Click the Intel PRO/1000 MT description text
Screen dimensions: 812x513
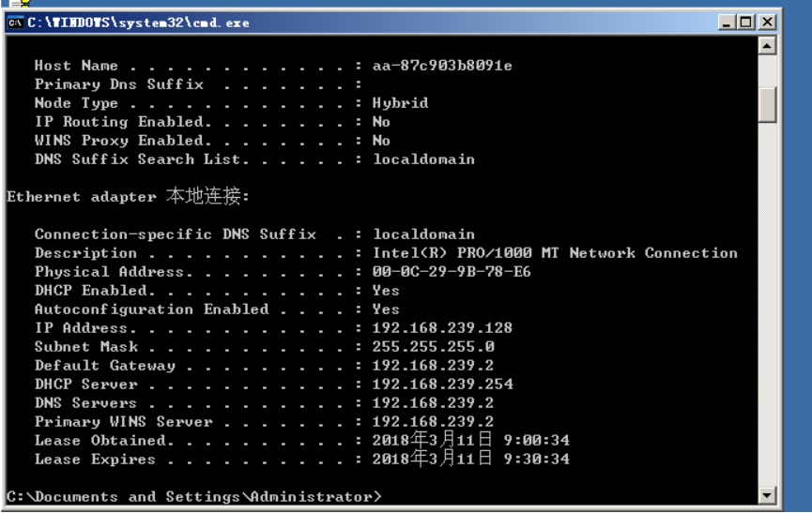[x=555, y=253]
